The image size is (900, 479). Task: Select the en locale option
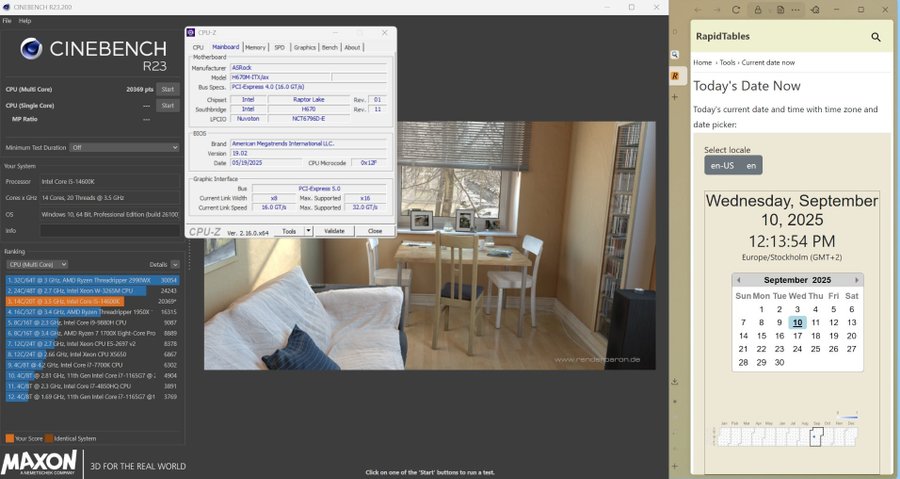(x=751, y=165)
